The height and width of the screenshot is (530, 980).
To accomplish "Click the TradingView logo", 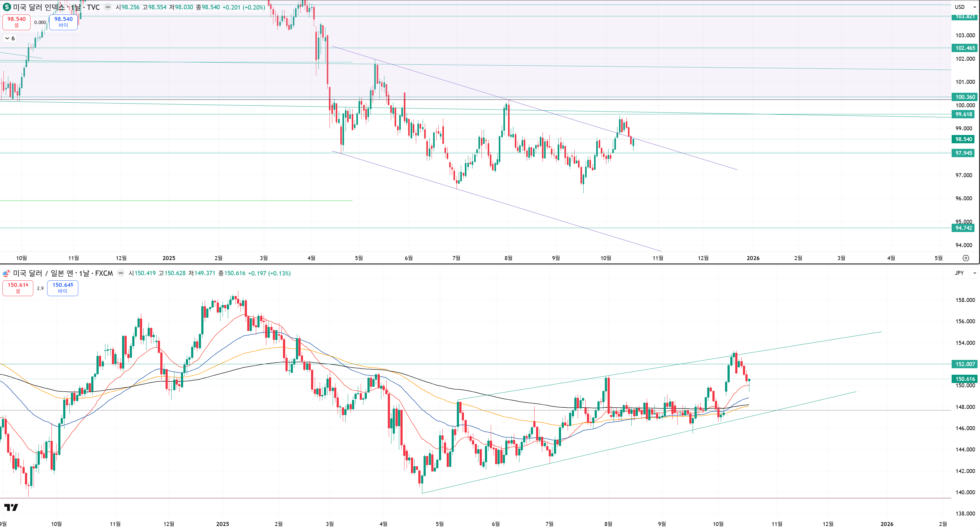I will click(x=11, y=507).
